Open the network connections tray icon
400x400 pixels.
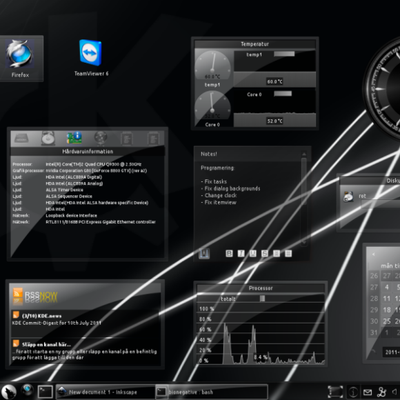pyautogui.click(x=382, y=392)
